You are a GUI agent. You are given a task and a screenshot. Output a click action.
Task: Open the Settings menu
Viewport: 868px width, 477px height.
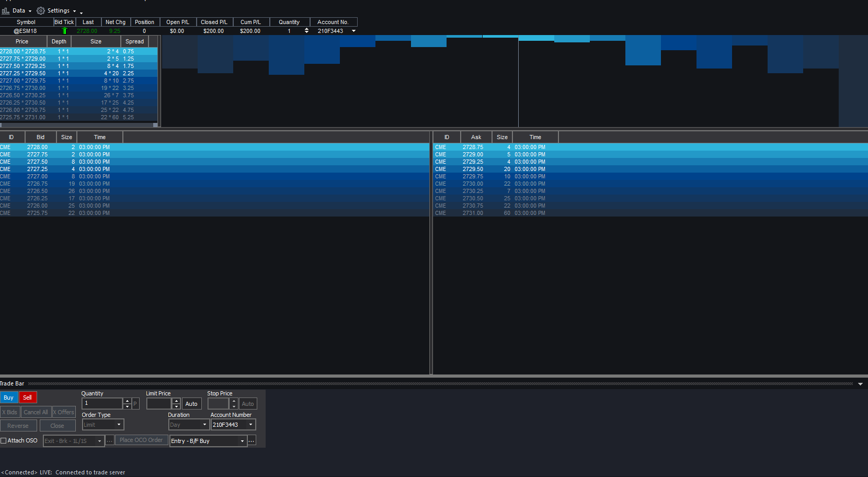click(x=56, y=10)
